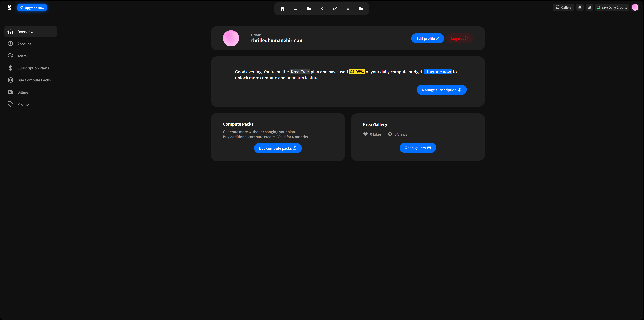Open the Video tool camera icon
The image size is (644, 320).
(309, 9)
